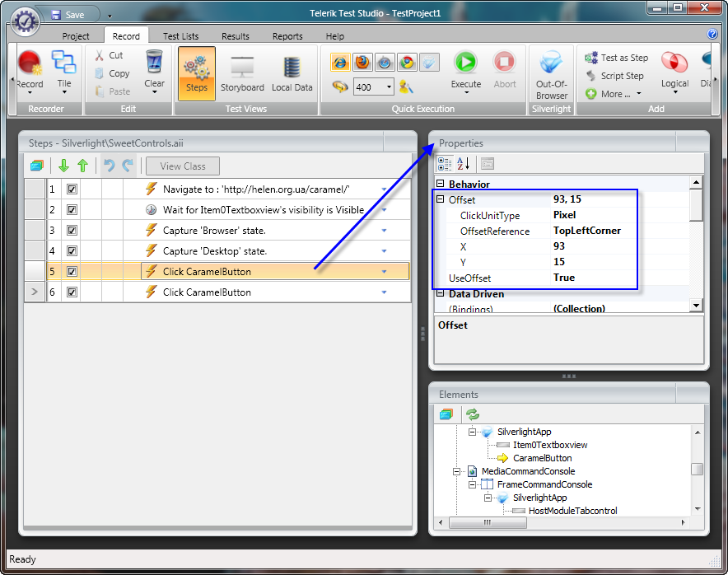728x575 pixels.
Task: Switch to Steps test view
Action: tap(196, 73)
